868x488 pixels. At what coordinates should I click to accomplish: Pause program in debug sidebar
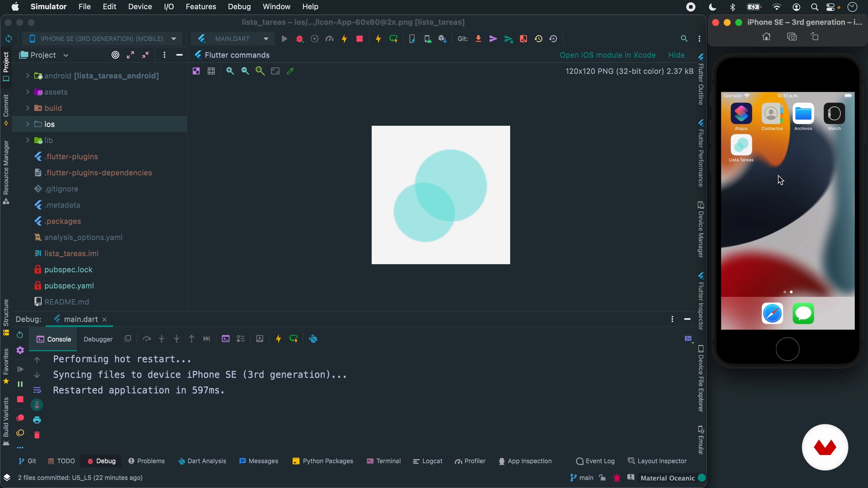point(20,384)
